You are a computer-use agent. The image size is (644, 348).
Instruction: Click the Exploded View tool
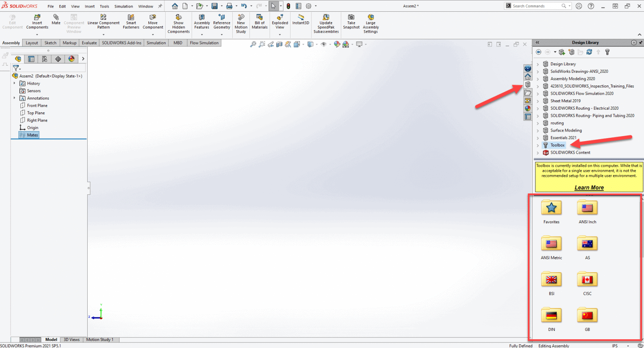(280, 22)
